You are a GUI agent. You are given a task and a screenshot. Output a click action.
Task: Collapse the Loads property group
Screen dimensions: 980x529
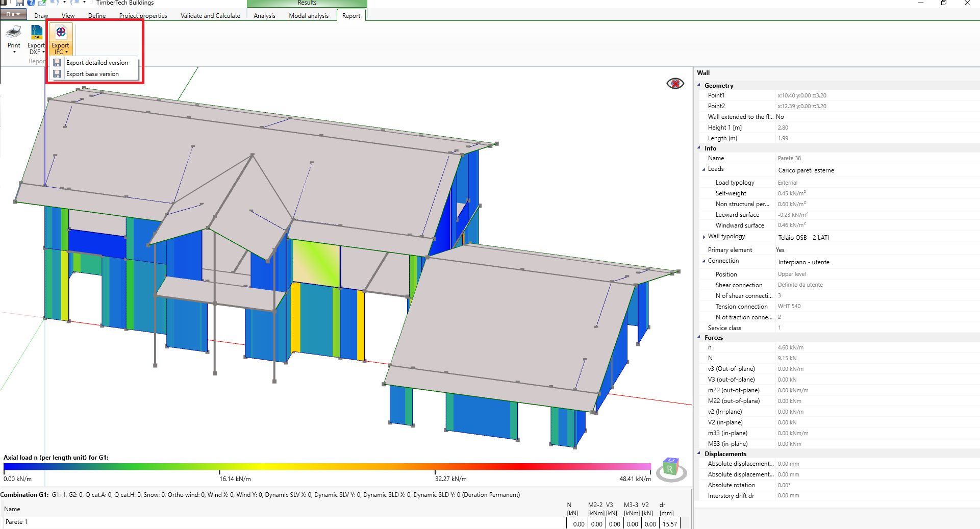704,169
